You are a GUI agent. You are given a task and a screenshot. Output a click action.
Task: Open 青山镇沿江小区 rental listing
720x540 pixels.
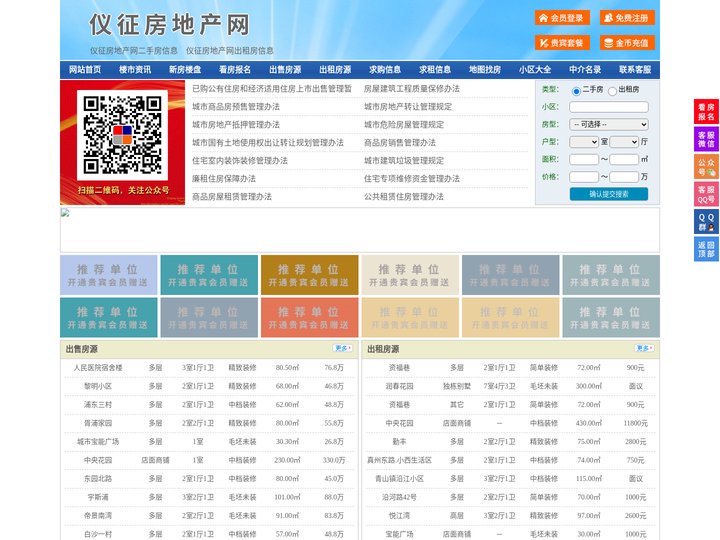[x=399, y=478]
